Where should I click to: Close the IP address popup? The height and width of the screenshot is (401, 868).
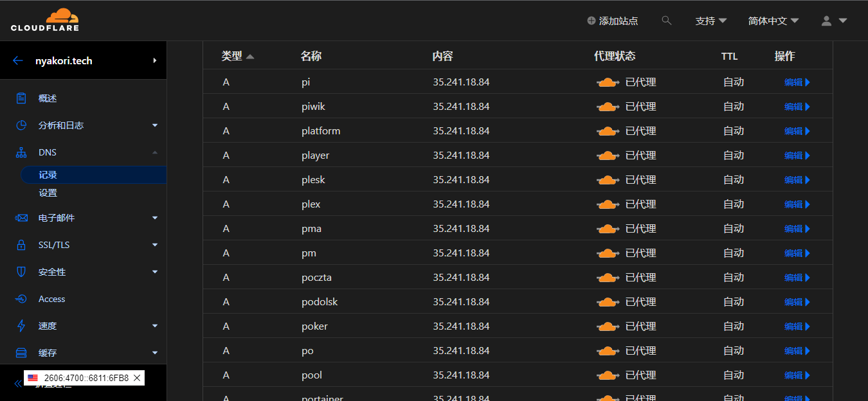[x=137, y=378]
